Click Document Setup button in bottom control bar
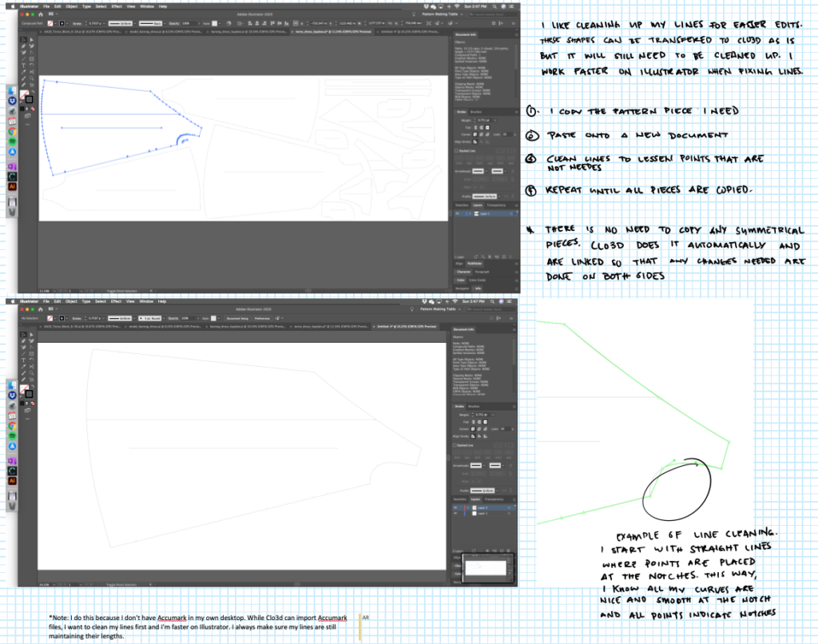 click(x=238, y=318)
